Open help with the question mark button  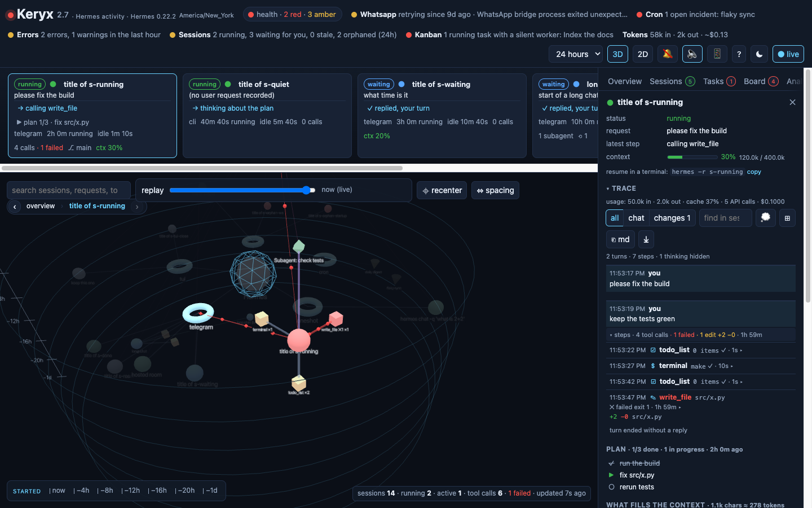[x=739, y=54]
